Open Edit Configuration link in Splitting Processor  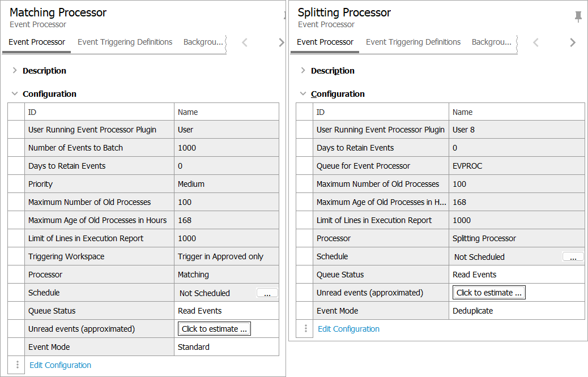click(x=348, y=329)
